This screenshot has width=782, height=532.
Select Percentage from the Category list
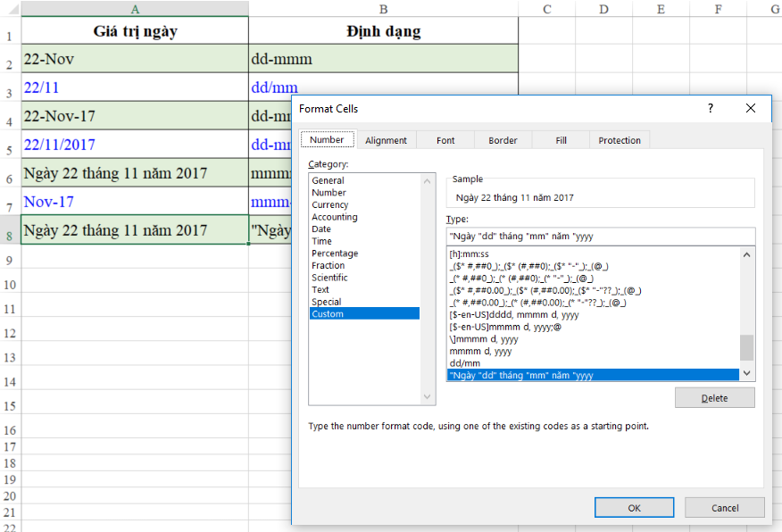tap(335, 254)
